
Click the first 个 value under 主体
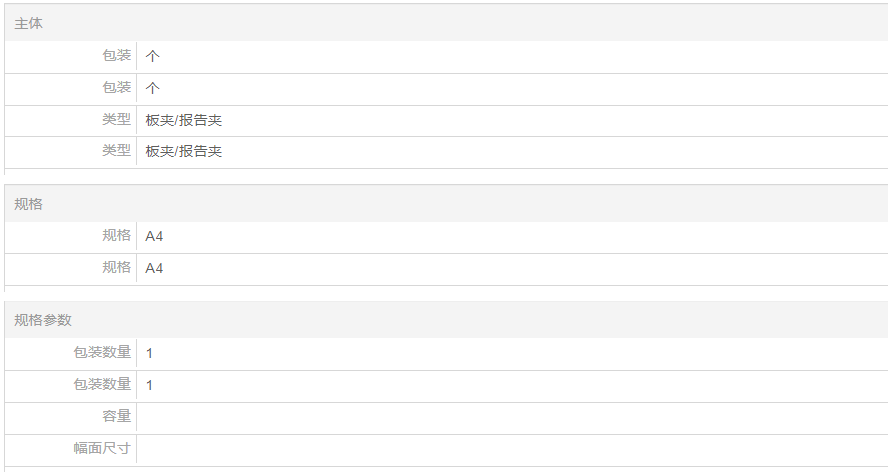tap(153, 56)
